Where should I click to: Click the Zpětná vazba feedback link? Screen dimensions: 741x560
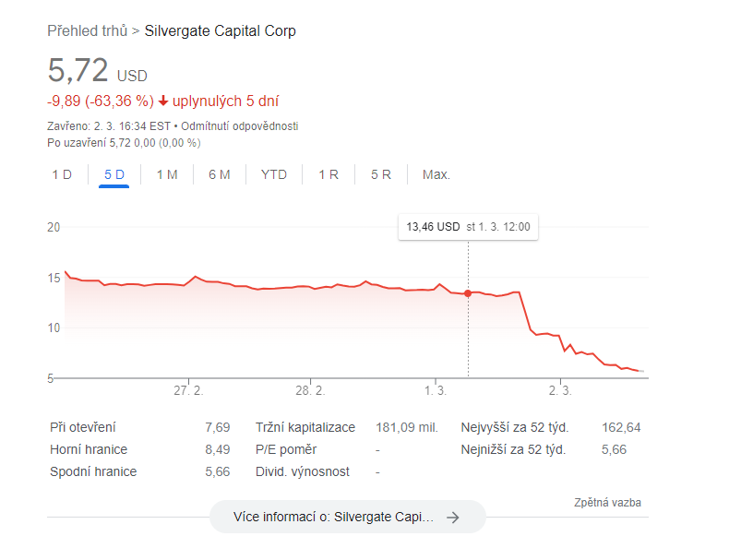click(607, 503)
